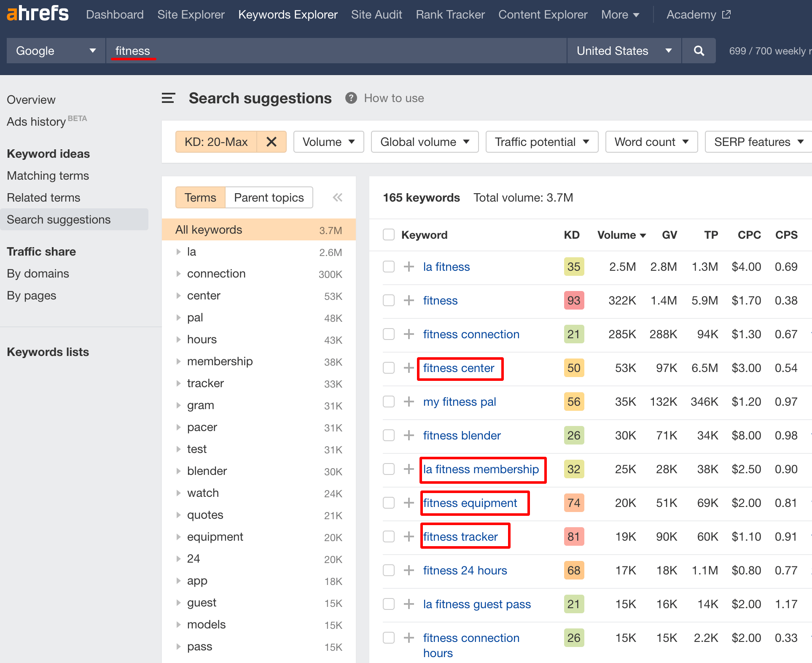The width and height of the screenshot is (812, 663).
Task: Click plus icon for 'fitness tracker'
Action: 409,536
